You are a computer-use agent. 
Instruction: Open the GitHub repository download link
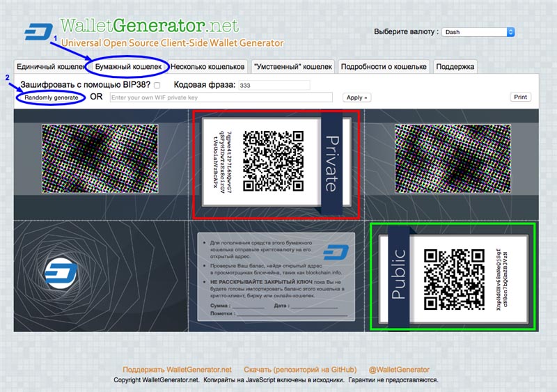300,370
